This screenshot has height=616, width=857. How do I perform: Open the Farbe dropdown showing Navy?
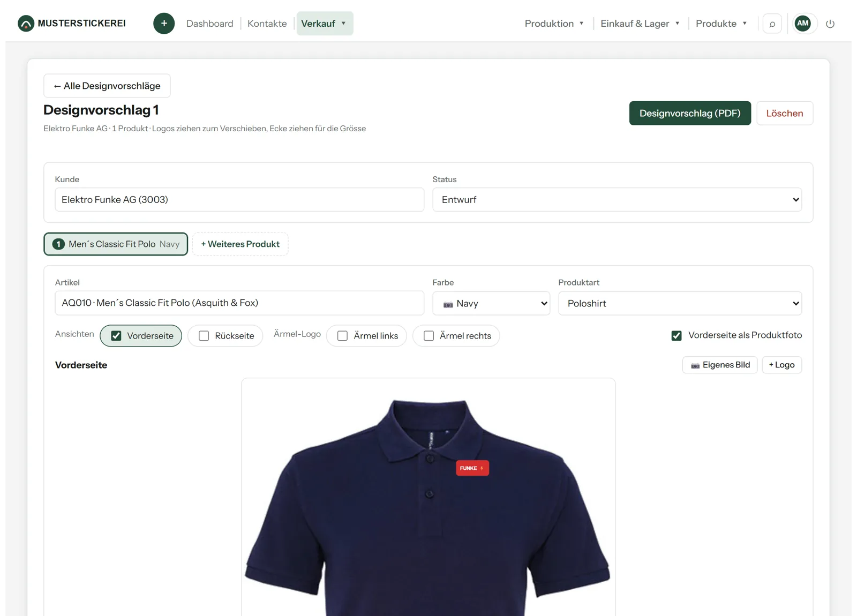pyautogui.click(x=491, y=303)
